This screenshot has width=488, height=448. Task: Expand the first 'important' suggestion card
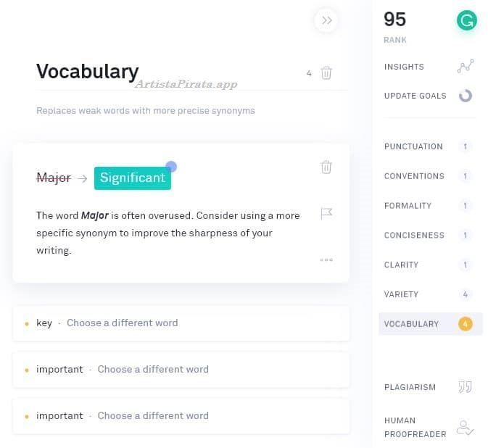[x=181, y=369]
